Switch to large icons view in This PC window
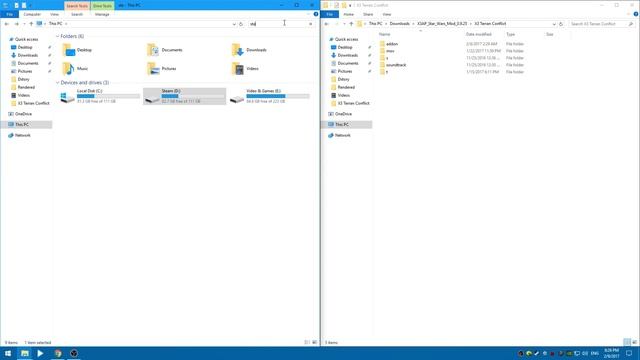This screenshot has width=640, height=360. coord(314,342)
